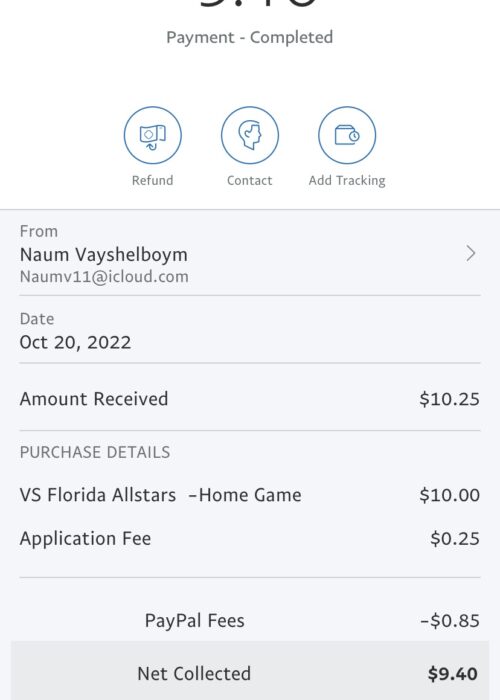The height and width of the screenshot is (700, 500).
Task: Click the PURCHASE DETAILS section header
Action: tap(95, 452)
